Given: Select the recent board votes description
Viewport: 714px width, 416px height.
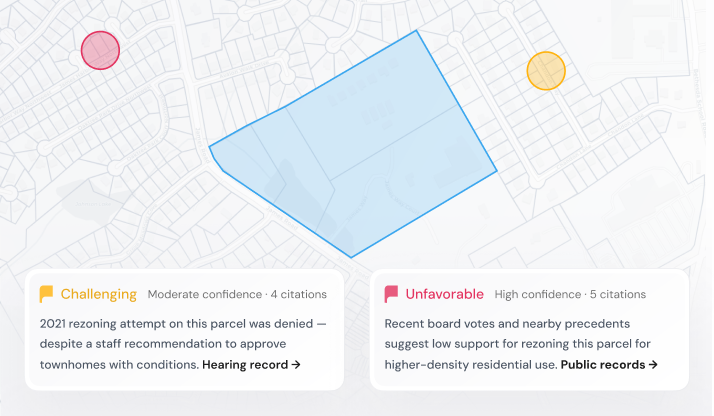Looking at the screenshot, I should tap(521, 344).
